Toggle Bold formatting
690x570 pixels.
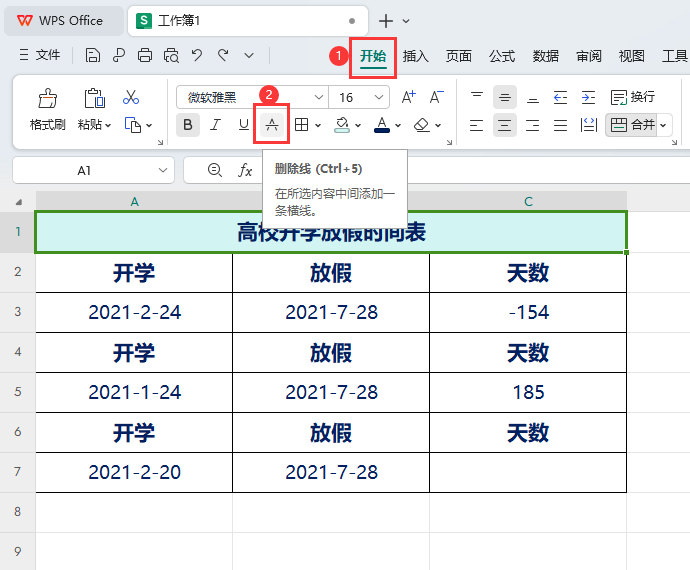tap(188, 125)
